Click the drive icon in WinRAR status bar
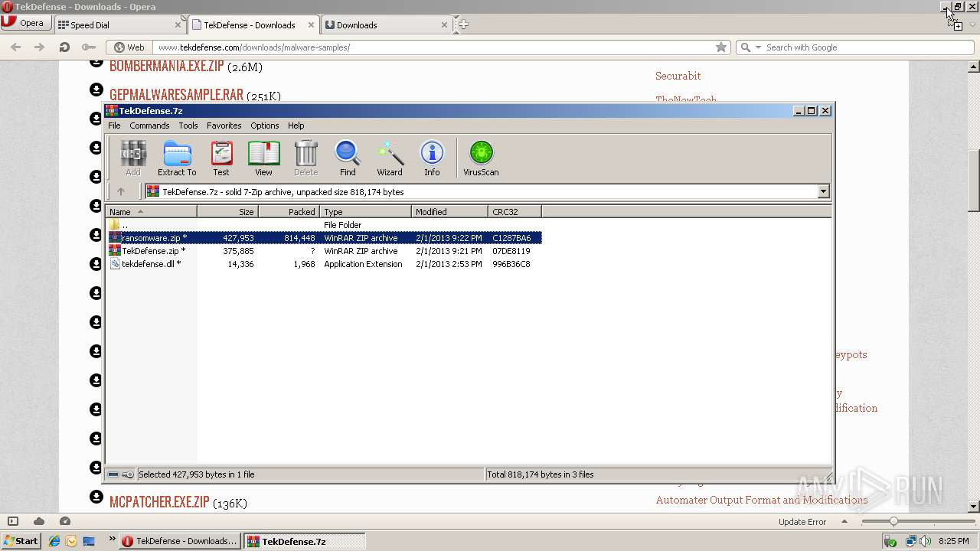 (x=113, y=474)
